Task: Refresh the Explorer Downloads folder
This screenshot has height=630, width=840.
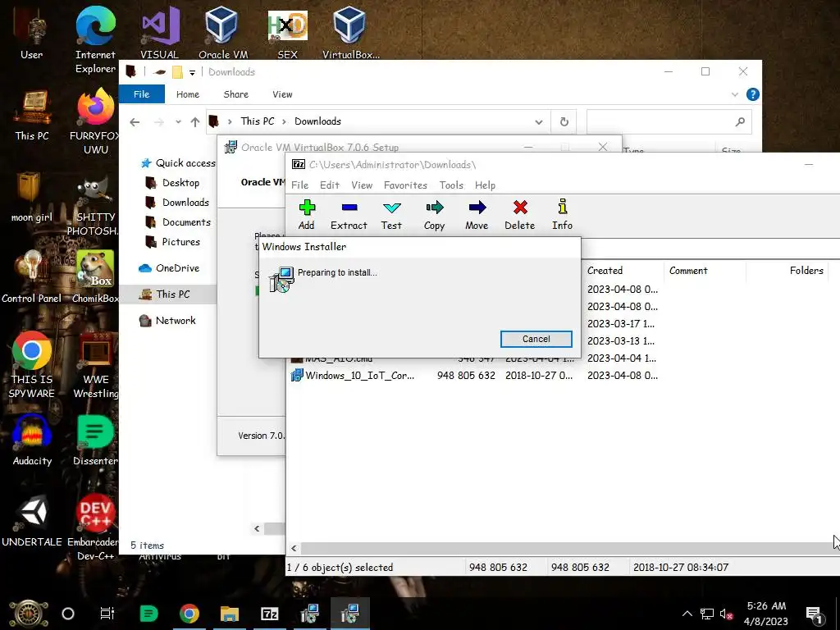Action: (564, 122)
